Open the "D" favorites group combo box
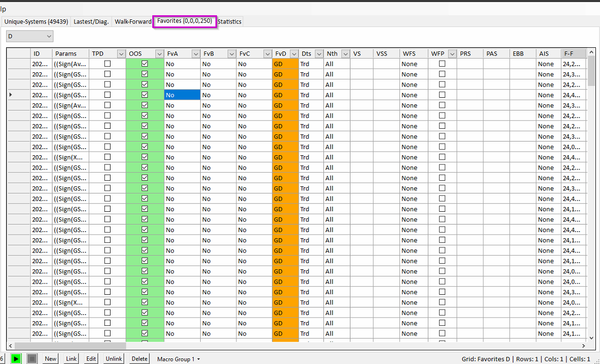The height and width of the screenshot is (364, 600). tap(30, 36)
